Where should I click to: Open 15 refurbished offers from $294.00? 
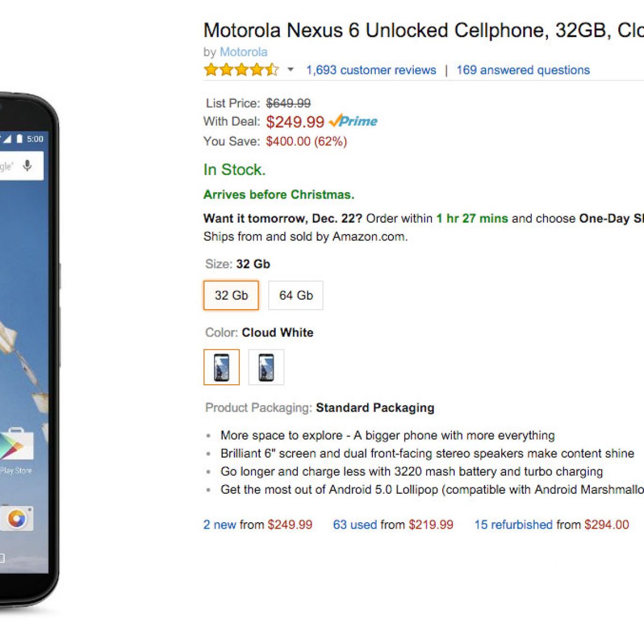click(x=551, y=525)
